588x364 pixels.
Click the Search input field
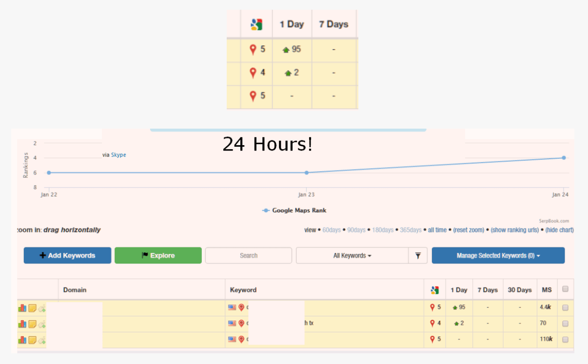248,255
